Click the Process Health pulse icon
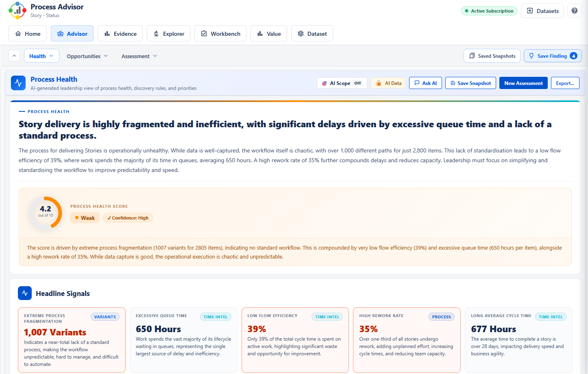 pos(18,83)
